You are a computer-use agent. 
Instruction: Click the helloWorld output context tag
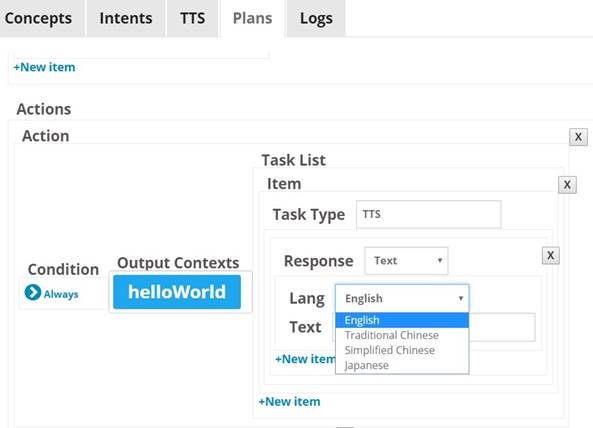177,292
